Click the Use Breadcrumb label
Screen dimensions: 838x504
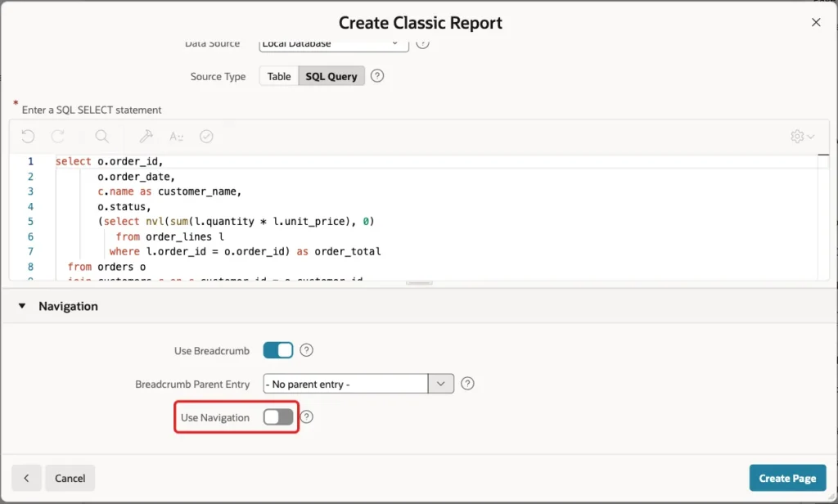pos(212,351)
